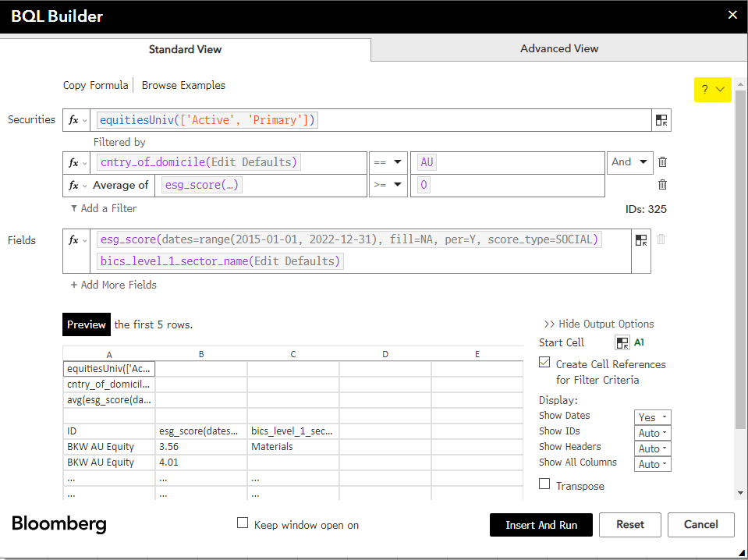Uncheck Create Cell References for Filter Criteria

pos(544,363)
